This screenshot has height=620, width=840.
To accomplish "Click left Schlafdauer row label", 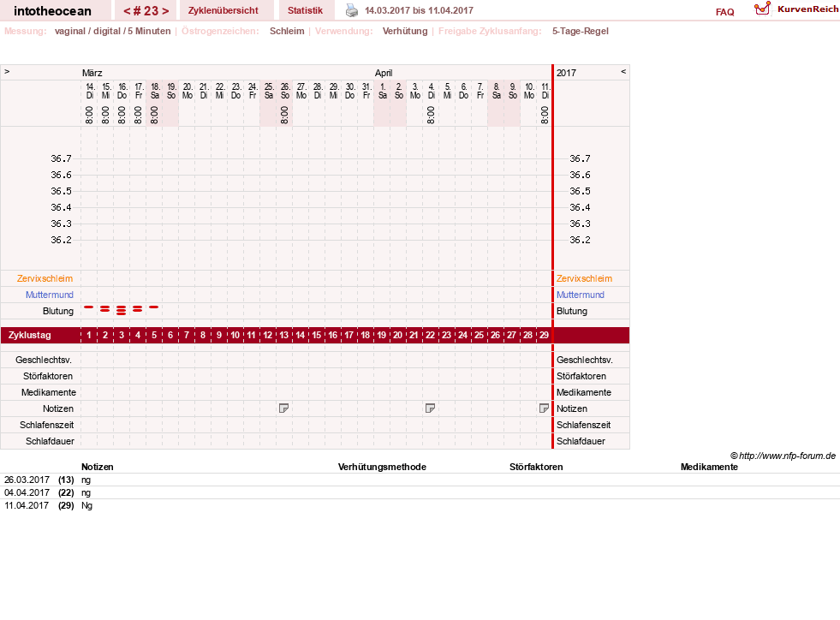I will click(50, 441).
